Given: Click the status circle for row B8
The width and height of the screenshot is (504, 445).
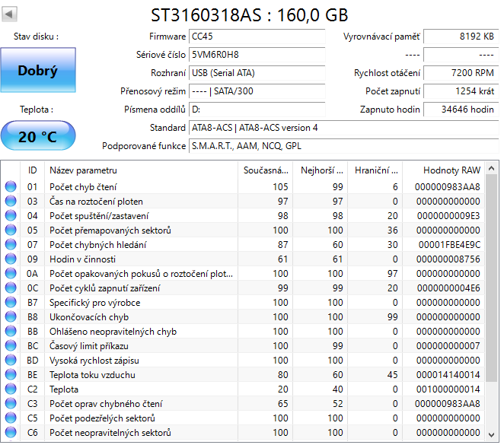Looking at the screenshot, I should pos(11,316).
